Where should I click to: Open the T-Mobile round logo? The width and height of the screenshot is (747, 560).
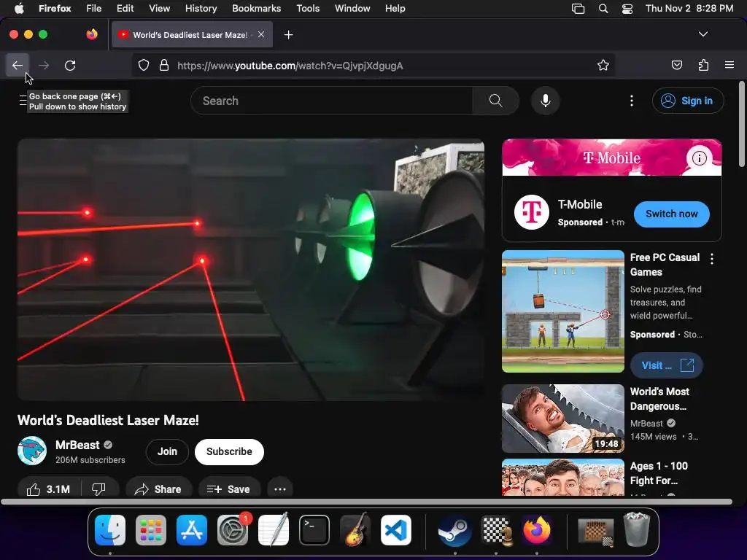532,212
